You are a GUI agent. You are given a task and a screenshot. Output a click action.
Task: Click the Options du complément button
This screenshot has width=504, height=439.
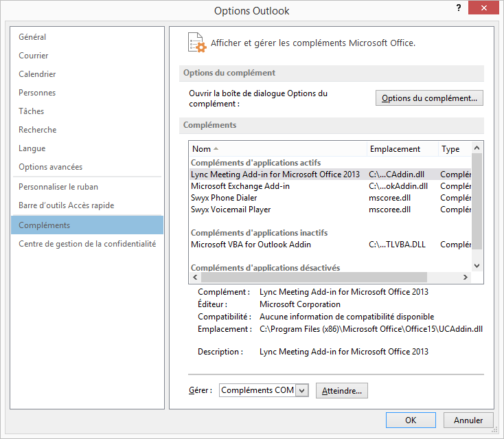click(429, 98)
